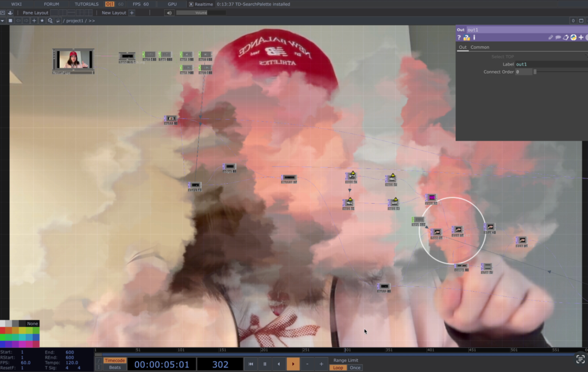Step forward one frame with plus
Viewport: 588px width, 372px height.
pos(321,364)
